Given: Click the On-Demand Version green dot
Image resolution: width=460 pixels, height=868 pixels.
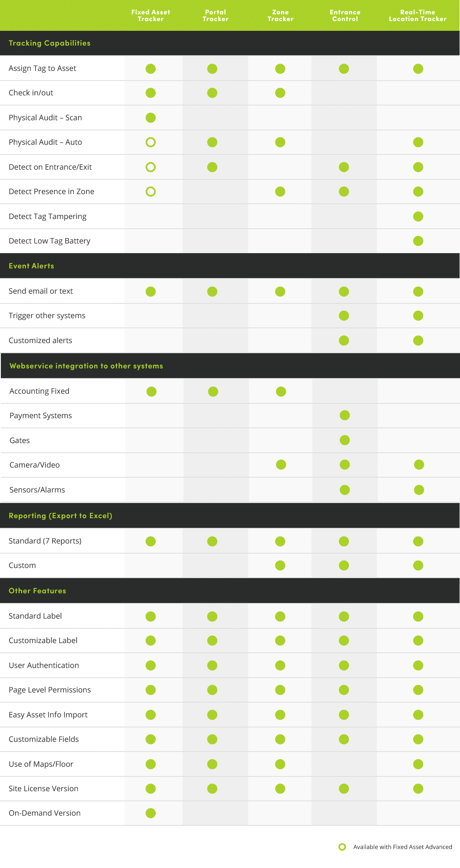Looking at the screenshot, I should [151, 813].
